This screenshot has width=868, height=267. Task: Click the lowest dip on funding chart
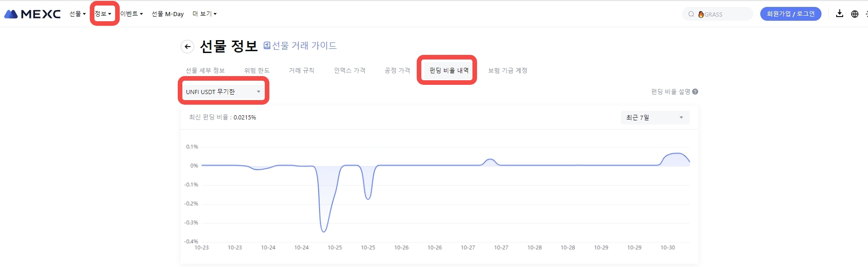click(324, 231)
